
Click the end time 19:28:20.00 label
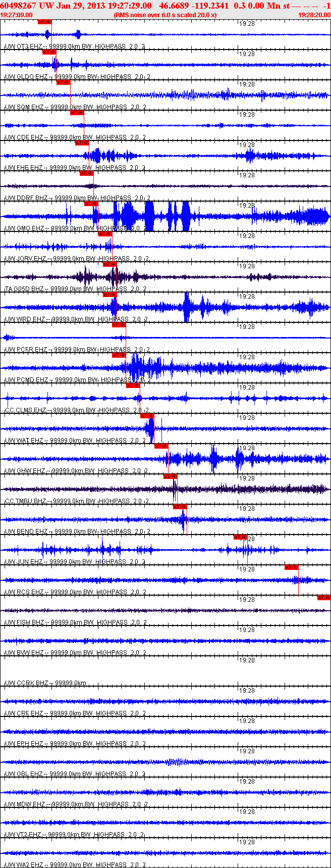point(314,15)
